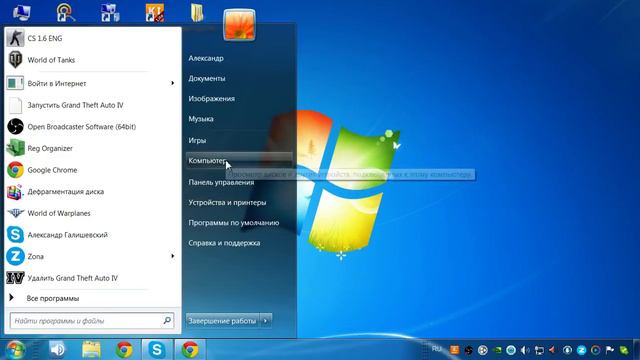Open Windows Explorer folder on taskbar
Image resolution: width=640 pixels, height=360 pixels.
(x=91, y=350)
